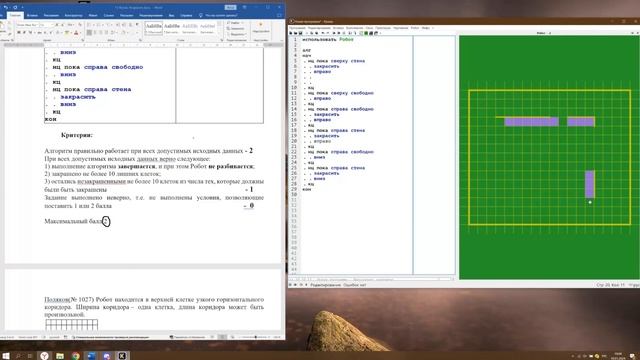
Task: Open the Windows Start menu
Action: coord(6,356)
